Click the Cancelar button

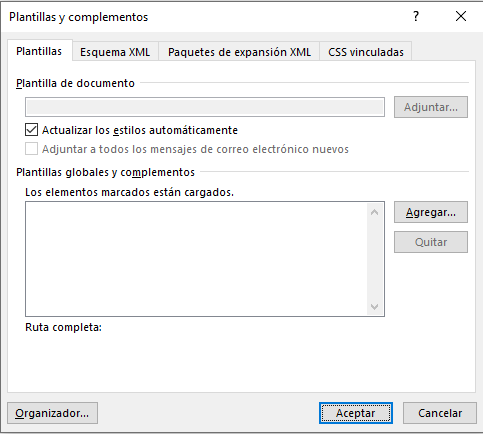point(440,413)
